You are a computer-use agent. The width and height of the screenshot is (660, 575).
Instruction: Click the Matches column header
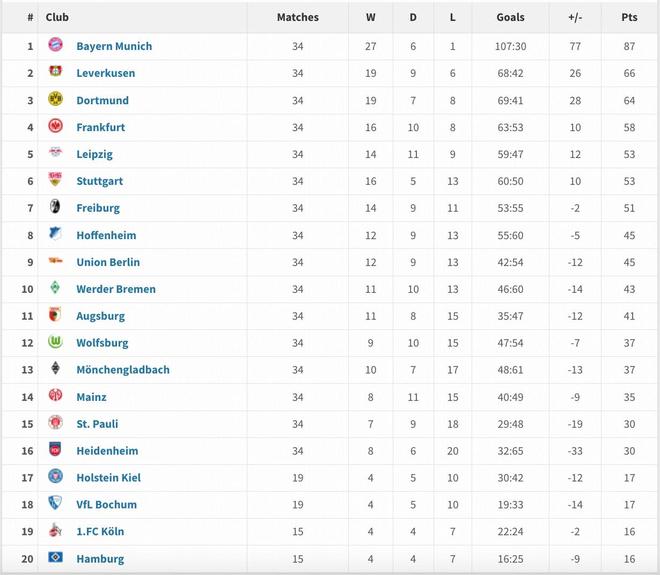pos(297,17)
